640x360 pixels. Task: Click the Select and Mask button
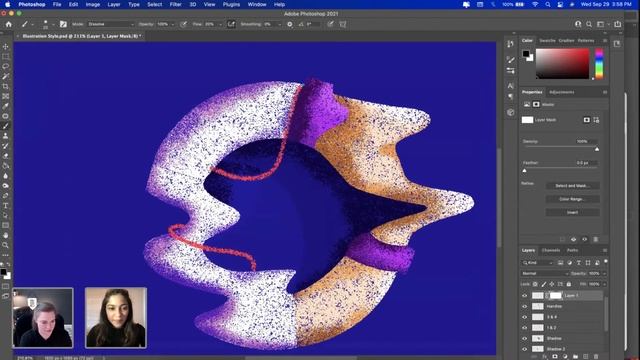click(572, 186)
